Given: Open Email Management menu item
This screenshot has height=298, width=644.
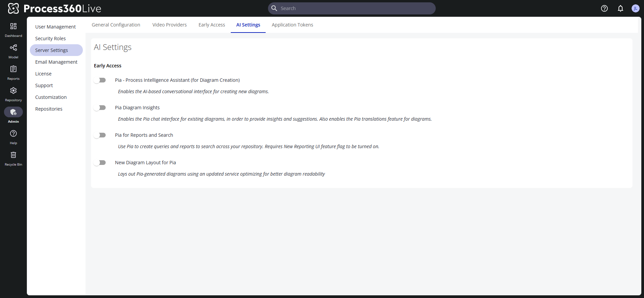Looking at the screenshot, I should point(56,62).
